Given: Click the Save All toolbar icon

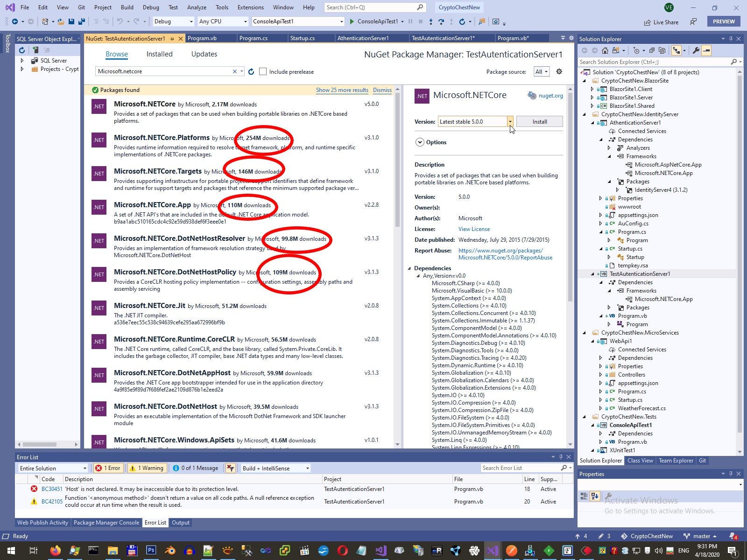Looking at the screenshot, I should point(82,21).
